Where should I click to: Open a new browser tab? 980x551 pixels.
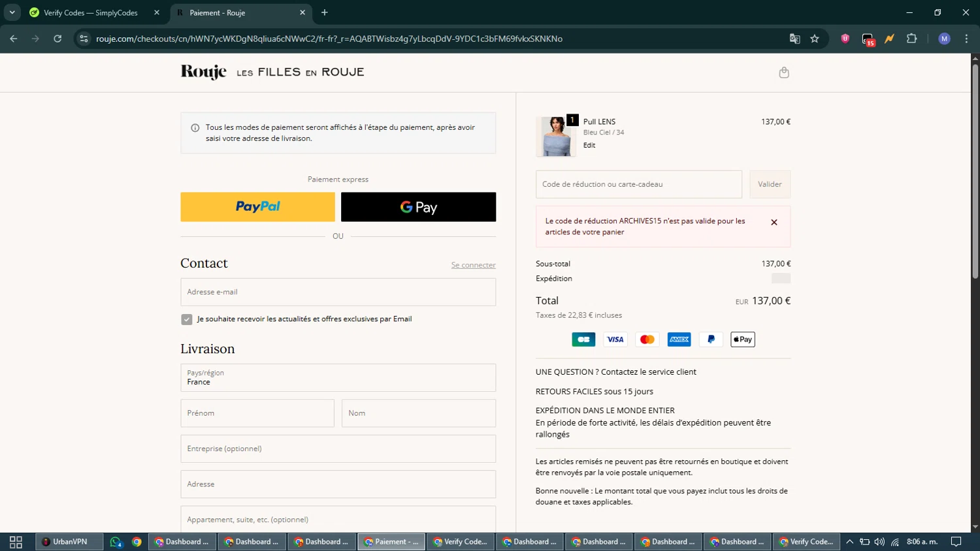point(324,12)
